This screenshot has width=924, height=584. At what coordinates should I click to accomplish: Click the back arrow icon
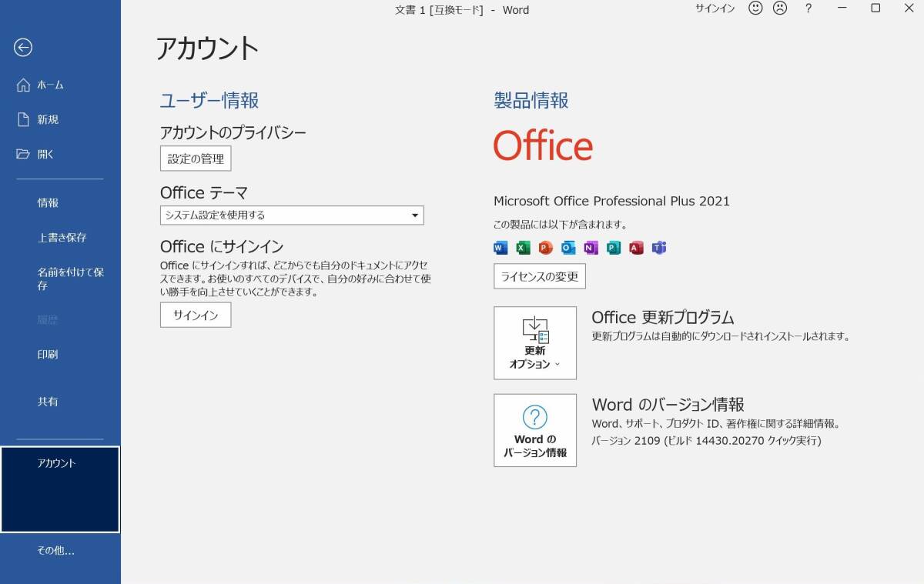pos(23,48)
